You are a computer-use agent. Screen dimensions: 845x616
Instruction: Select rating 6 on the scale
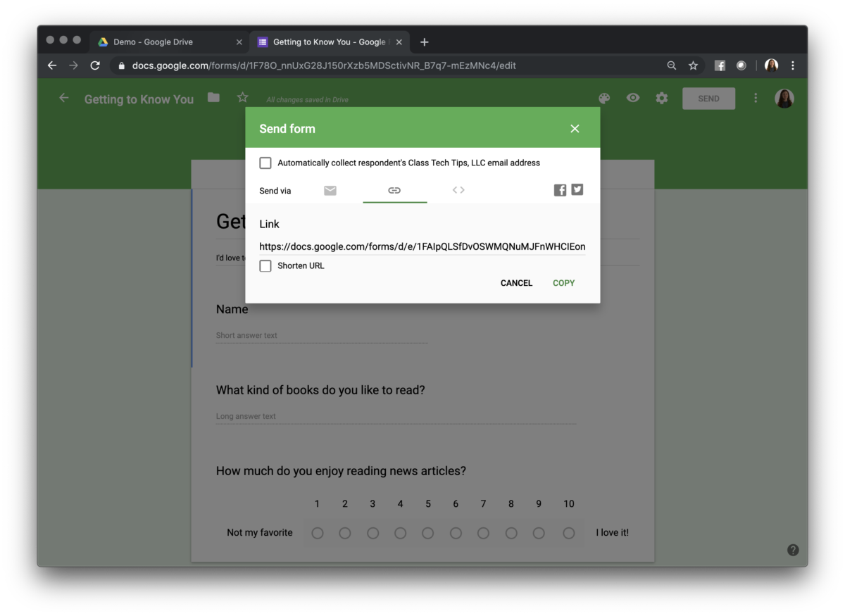tap(456, 533)
